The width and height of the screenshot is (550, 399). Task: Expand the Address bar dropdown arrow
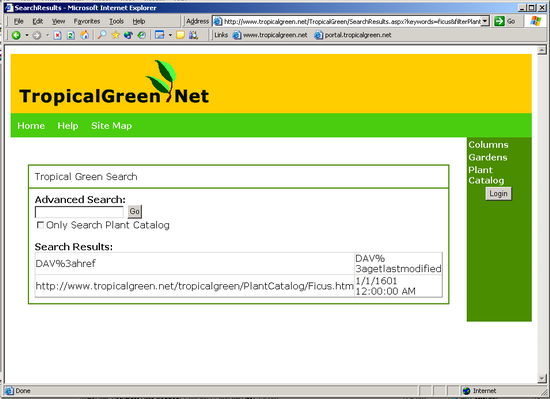pos(485,21)
